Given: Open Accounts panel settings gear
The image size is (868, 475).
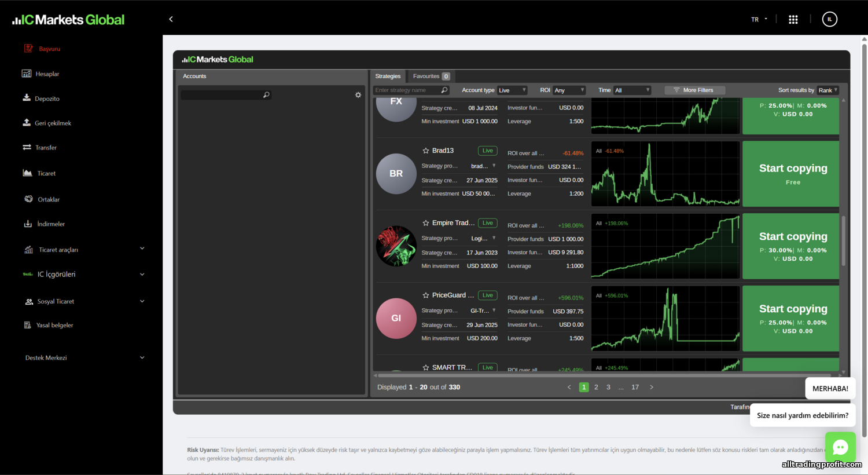Looking at the screenshot, I should point(358,95).
